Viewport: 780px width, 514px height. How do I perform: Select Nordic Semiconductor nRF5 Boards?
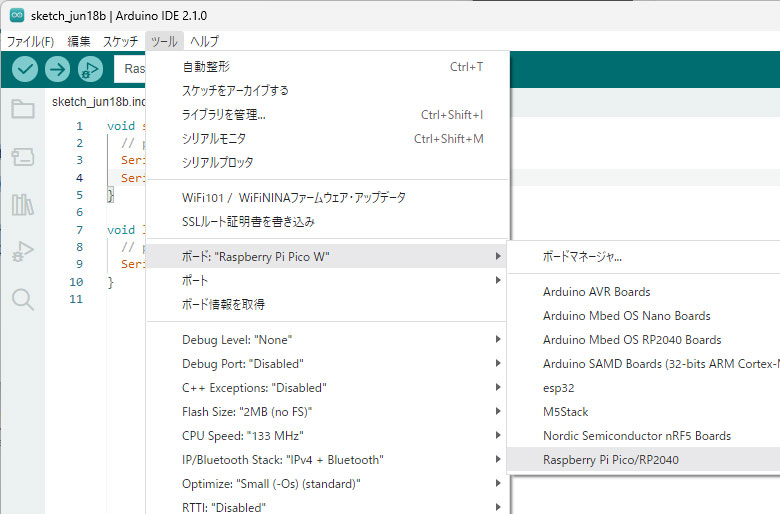644,435
